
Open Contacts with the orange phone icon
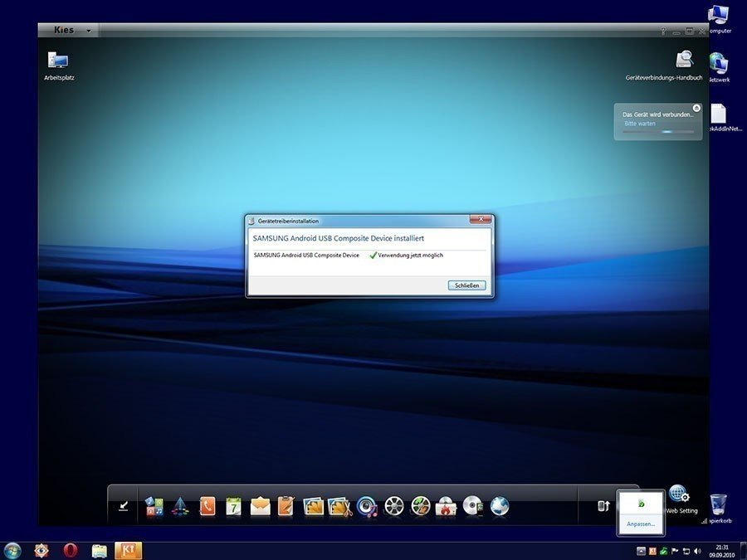pos(207,507)
